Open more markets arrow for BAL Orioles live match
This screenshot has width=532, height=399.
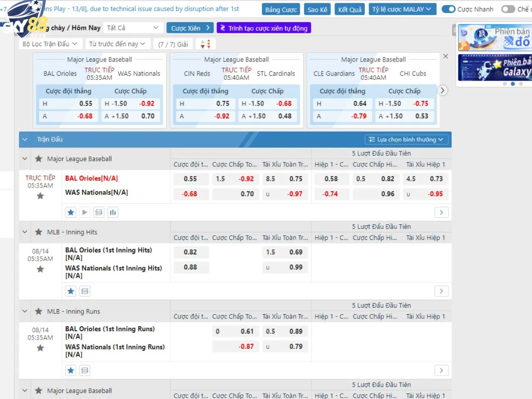[x=441, y=212]
